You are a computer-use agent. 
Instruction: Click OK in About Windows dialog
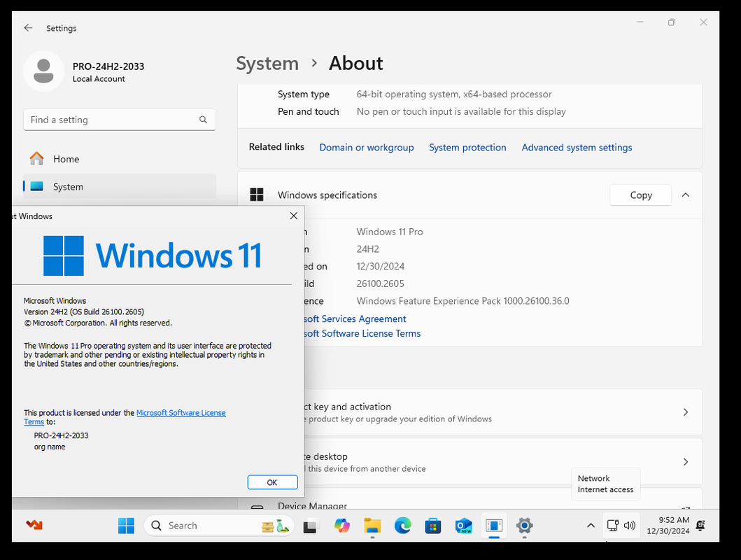(x=272, y=482)
